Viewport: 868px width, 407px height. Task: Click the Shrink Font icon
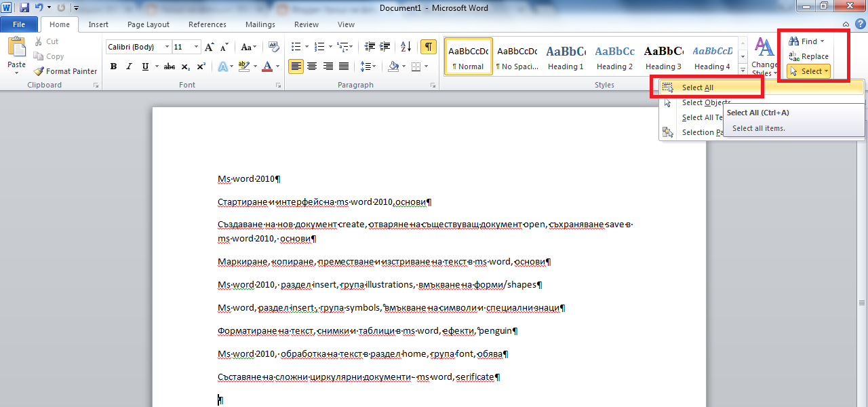[223, 47]
